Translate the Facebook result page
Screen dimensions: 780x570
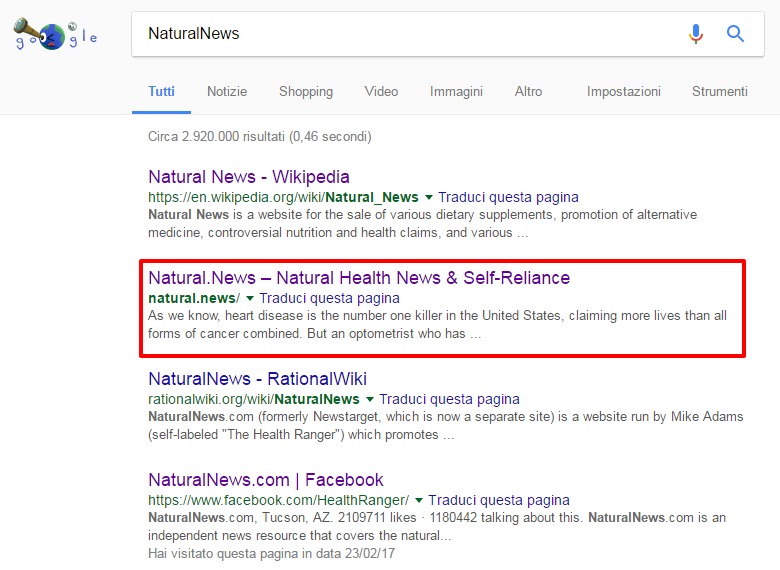coord(498,500)
